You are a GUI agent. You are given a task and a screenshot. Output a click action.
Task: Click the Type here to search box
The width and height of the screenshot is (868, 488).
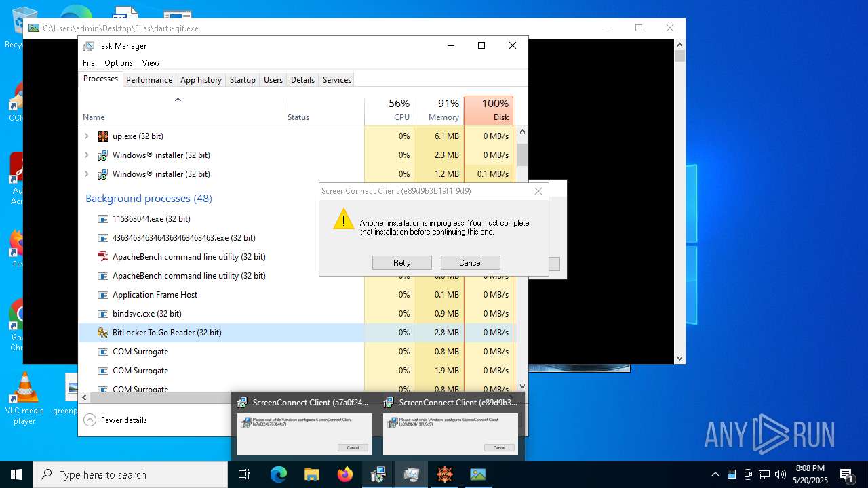[x=130, y=474]
